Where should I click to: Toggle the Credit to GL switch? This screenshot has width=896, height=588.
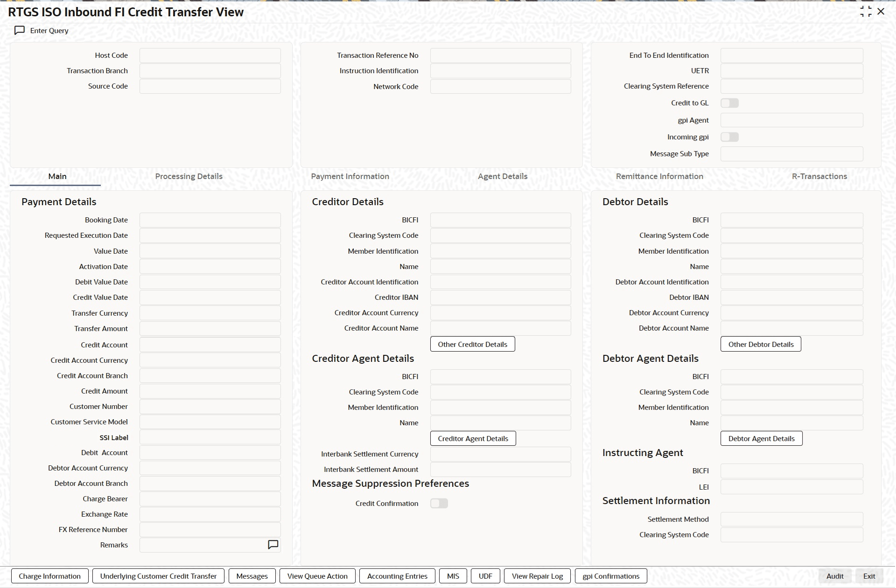[x=729, y=103]
